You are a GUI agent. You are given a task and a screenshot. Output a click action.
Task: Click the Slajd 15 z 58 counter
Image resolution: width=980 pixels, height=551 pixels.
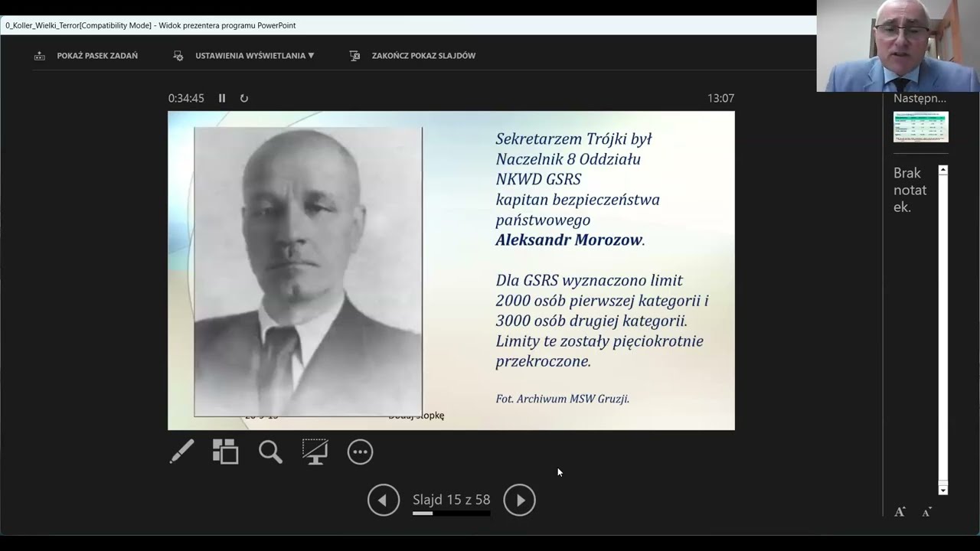451,500
